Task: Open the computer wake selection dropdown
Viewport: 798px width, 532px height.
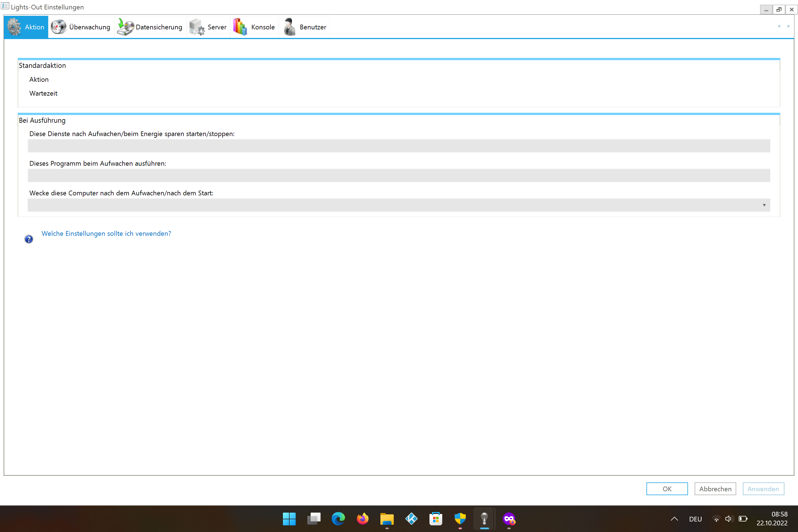Action: (764, 205)
